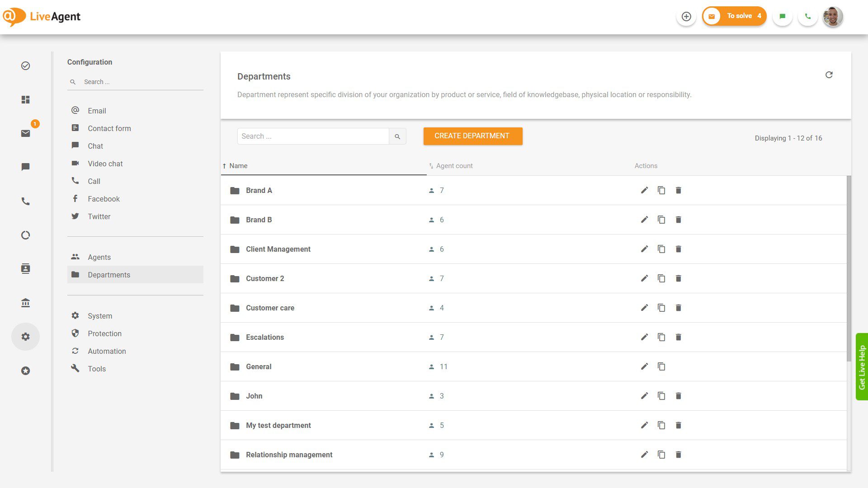This screenshot has width=868, height=488.
Task: Open the mail inbox from the sidebar
Action: click(25, 133)
